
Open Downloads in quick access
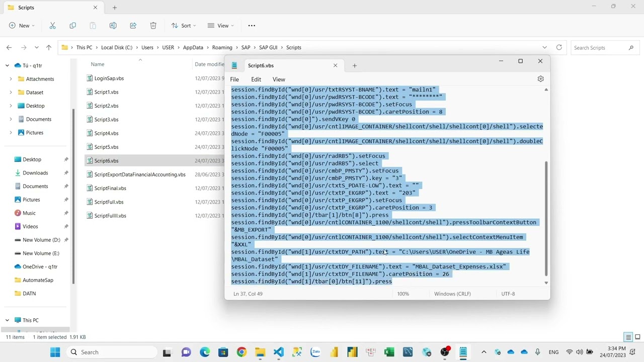[35, 173]
